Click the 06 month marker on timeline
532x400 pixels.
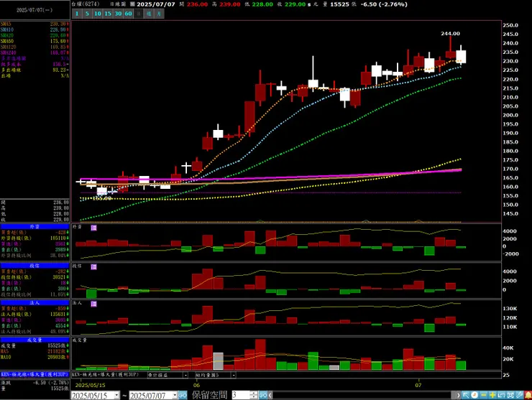196,385
